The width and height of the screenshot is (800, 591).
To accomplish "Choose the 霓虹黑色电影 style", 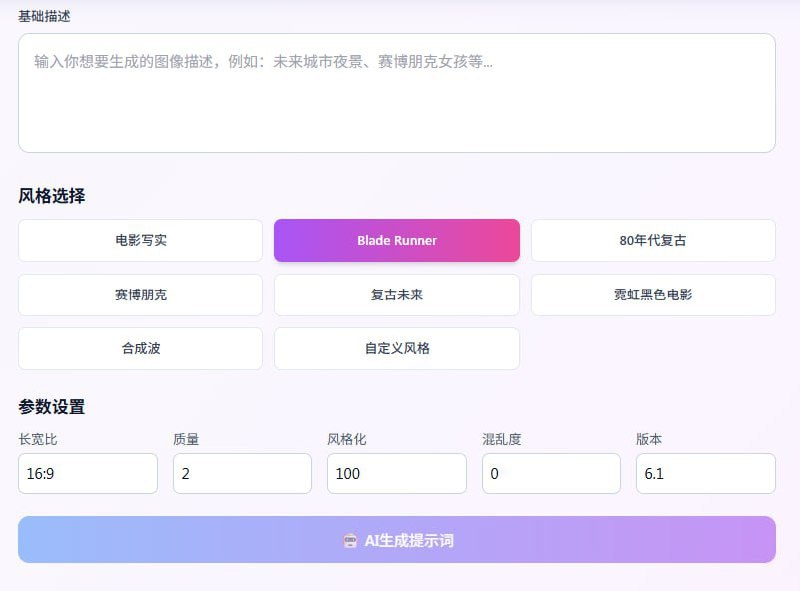I will point(652,294).
